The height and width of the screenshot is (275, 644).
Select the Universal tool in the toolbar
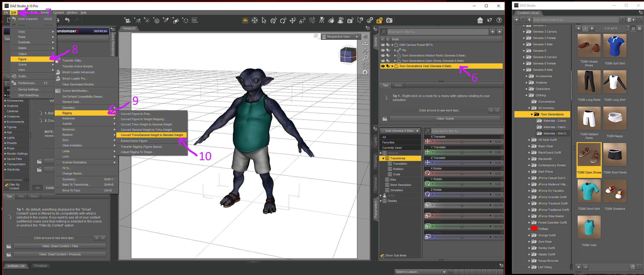click(x=274, y=20)
